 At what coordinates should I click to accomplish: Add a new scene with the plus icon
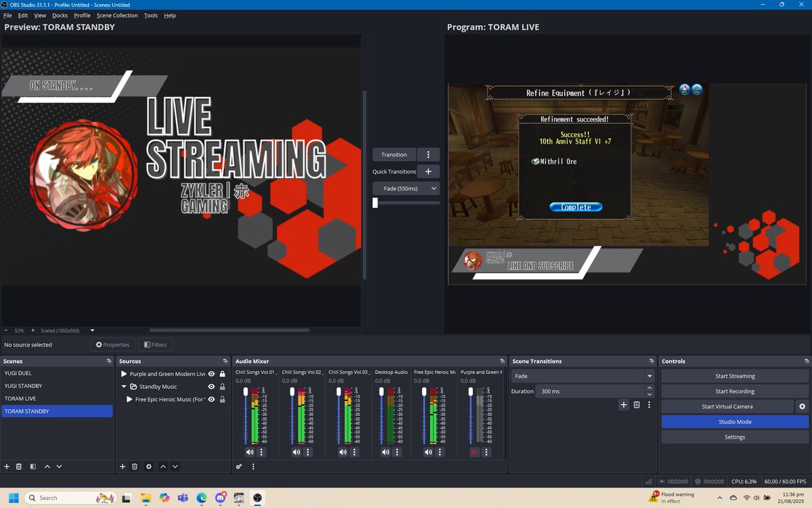click(x=7, y=466)
